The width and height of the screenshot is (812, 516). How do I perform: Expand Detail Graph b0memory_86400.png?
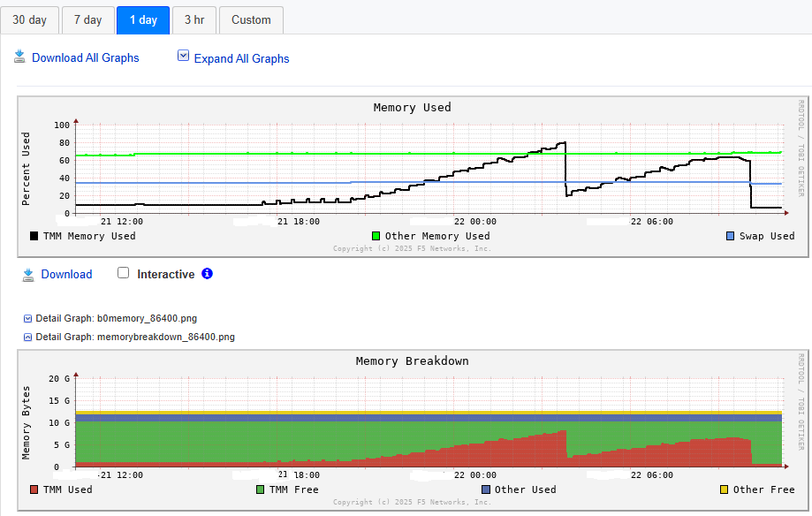click(28, 320)
